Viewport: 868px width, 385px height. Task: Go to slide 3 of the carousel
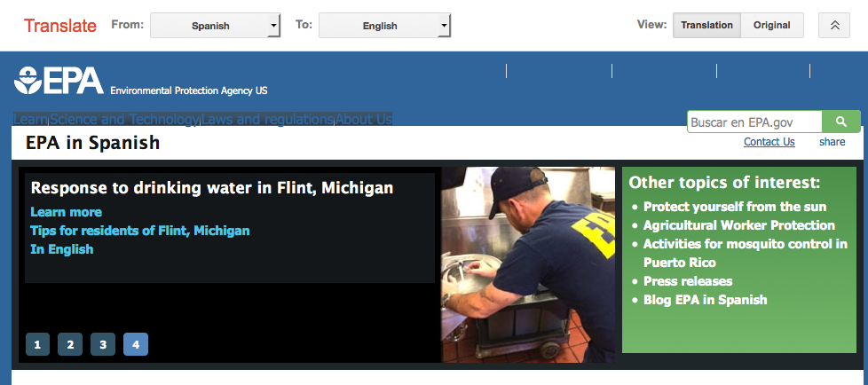[x=103, y=344]
